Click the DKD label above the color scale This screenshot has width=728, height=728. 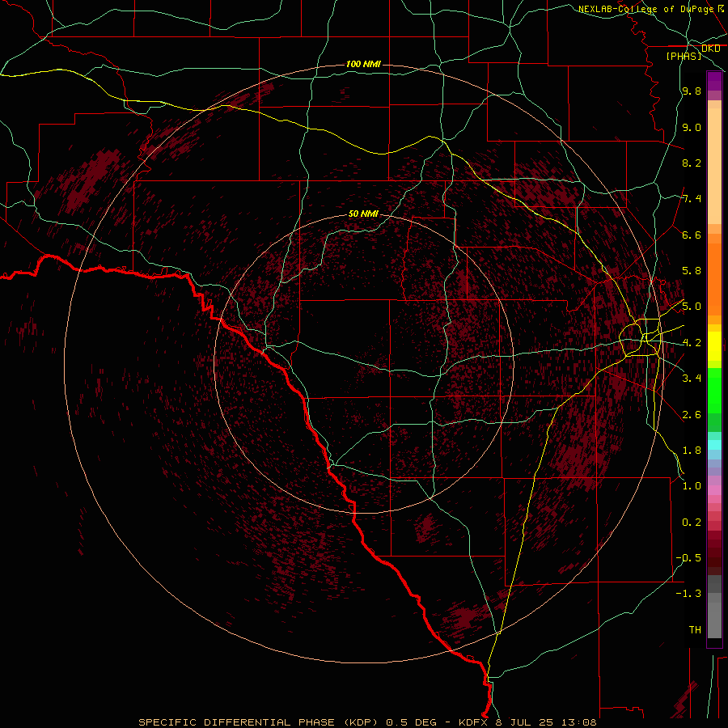pyautogui.click(x=711, y=49)
